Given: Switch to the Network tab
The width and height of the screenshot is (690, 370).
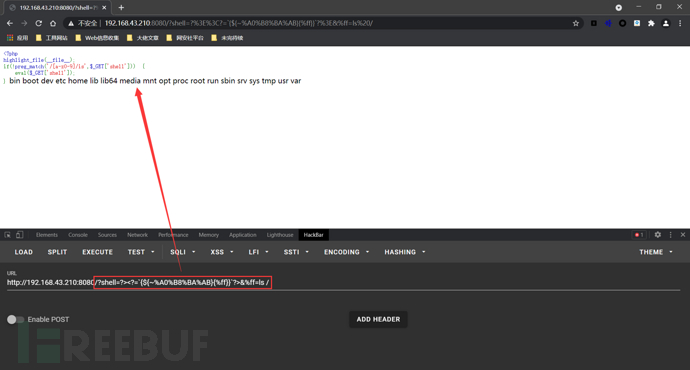Looking at the screenshot, I should [137, 235].
